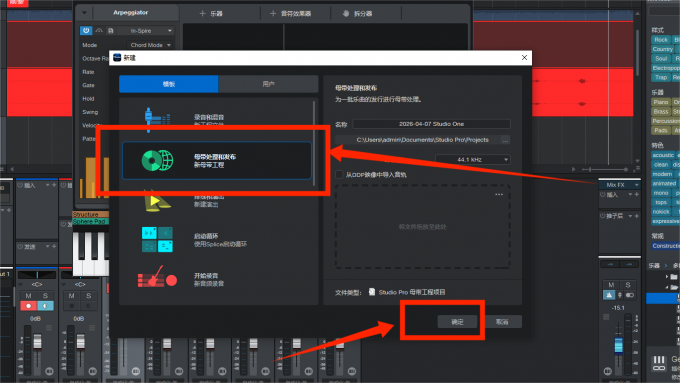Edit the project name field
680x383 pixels.
(x=432, y=124)
